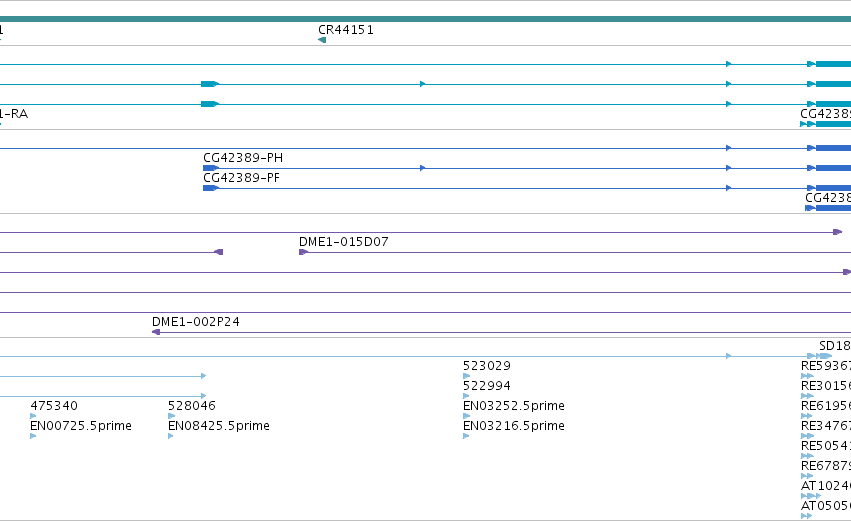Click the DME1-002P24 clone label
851x521 pixels.
195,322
